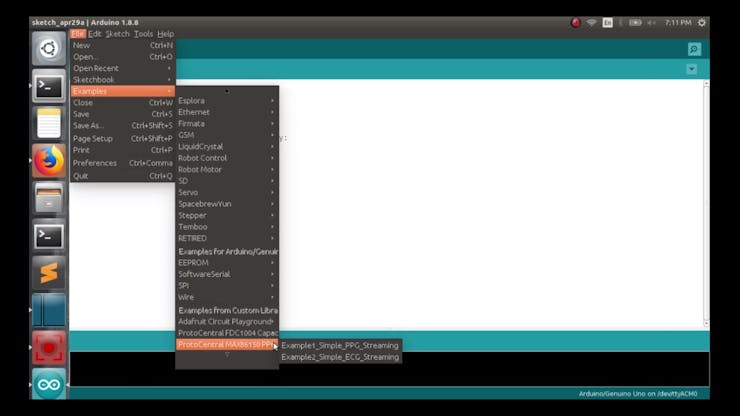The width and height of the screenshot is (740, 416).
Task: Open the keyboard language indicator
Action: click(607, 23)
